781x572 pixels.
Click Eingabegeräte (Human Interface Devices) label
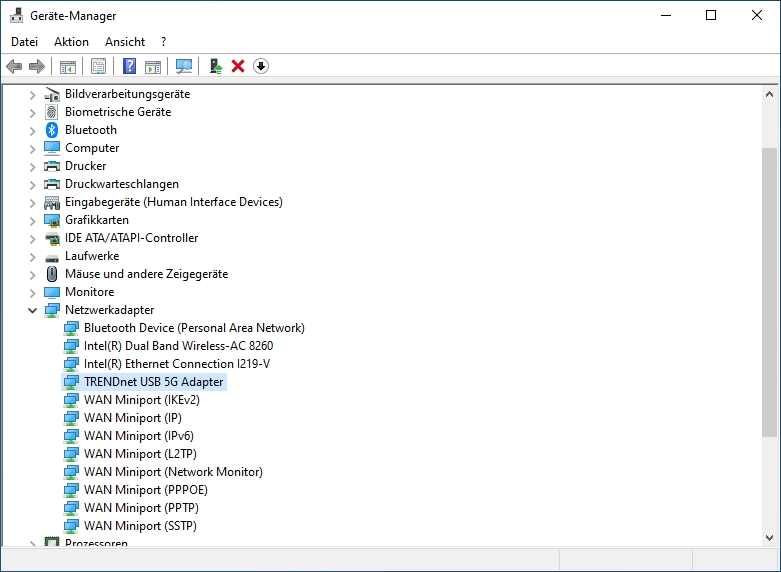tap(174, 202)
